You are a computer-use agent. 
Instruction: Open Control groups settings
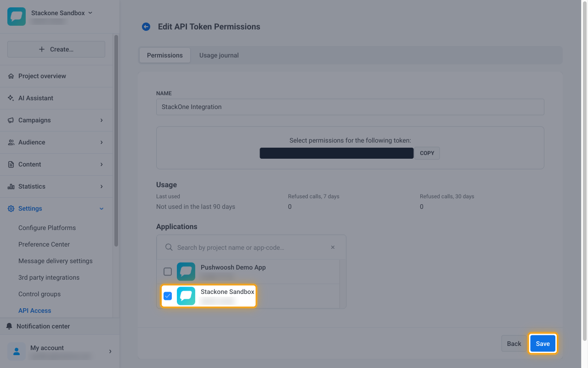coord(40,294)
